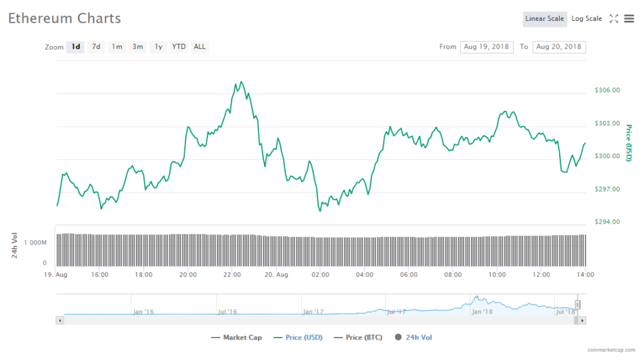Click navigator scrollbar right arrow
This screenshot has width=644, height=364.
[582, 321]
